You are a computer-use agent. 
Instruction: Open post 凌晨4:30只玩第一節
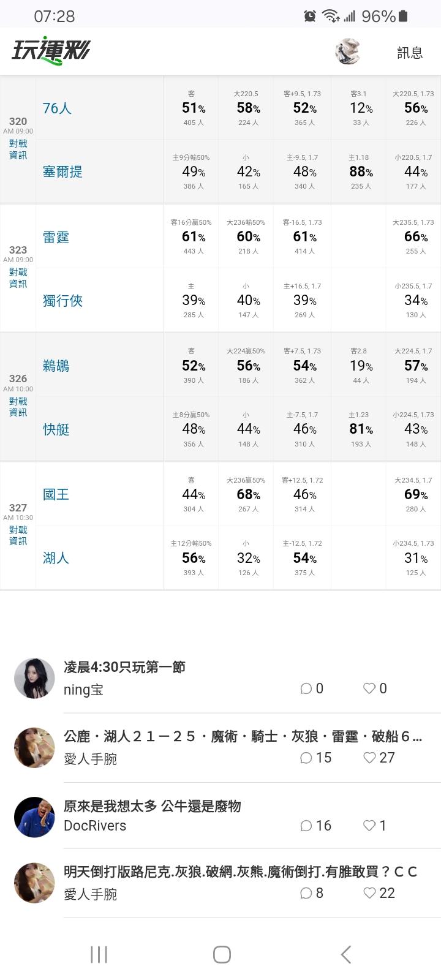coord(124,667)
